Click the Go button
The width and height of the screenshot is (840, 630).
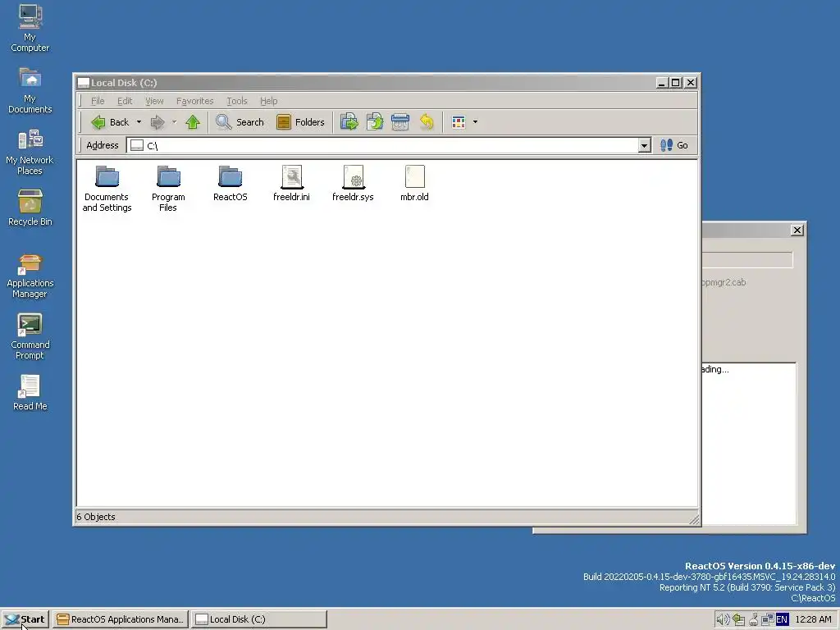(x=674, y=145)
